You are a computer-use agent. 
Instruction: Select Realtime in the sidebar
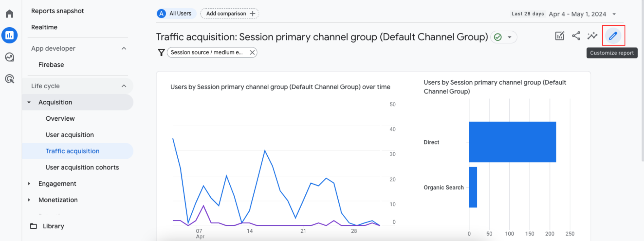coord(44,27)
